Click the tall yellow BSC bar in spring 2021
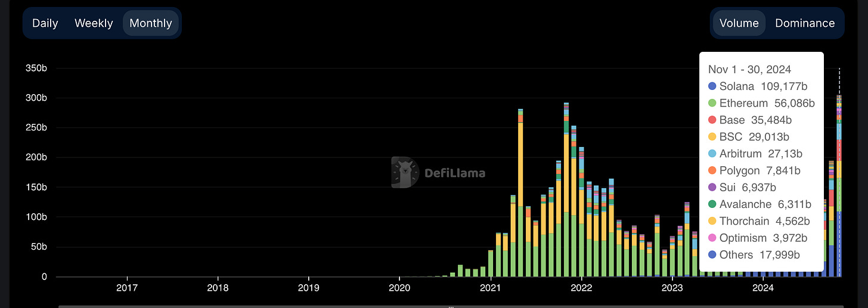This screenshot has width=868, height=308. [520, 164]
